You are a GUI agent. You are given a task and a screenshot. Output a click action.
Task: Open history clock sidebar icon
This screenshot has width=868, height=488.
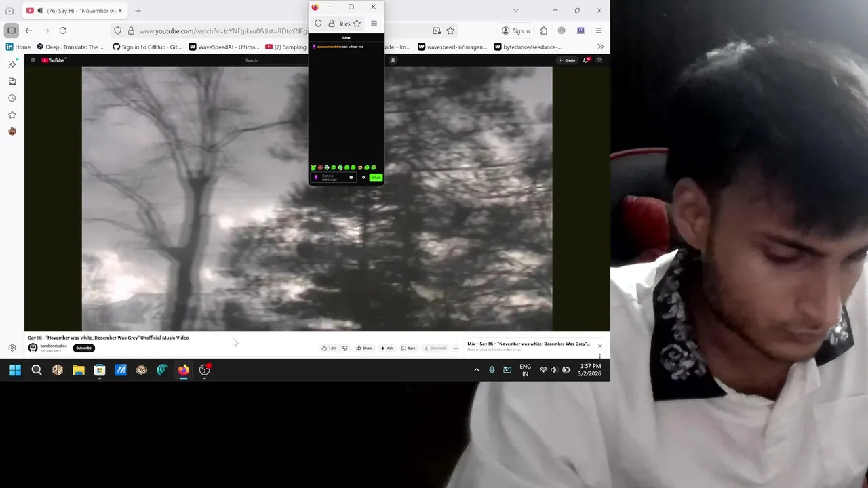point(12,98)
